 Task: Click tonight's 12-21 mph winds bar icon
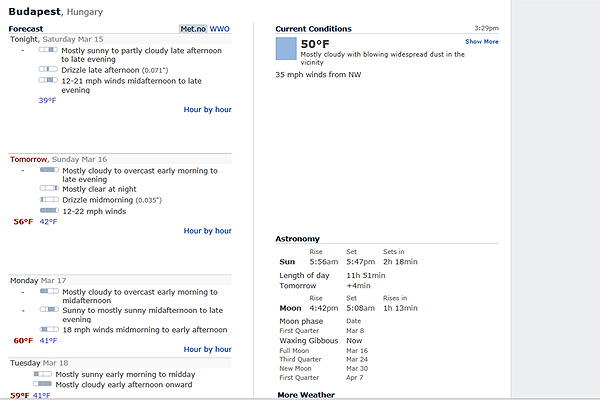point(49,80)
